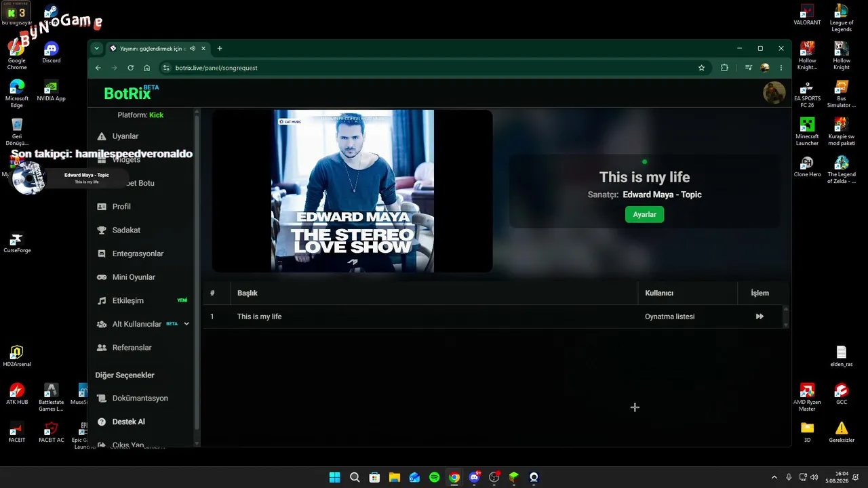Reload the botrix.live page
Screen dimensions: 868x488
tap(130, 68)
